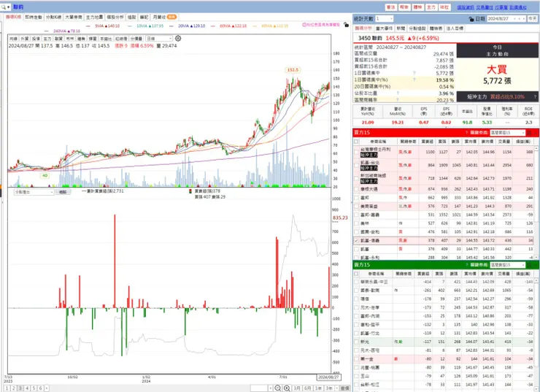This screenshot has width=540, height=392.
Task: Click the 買方15 list vertical scrollbar
Action: [x=536, y=202]
